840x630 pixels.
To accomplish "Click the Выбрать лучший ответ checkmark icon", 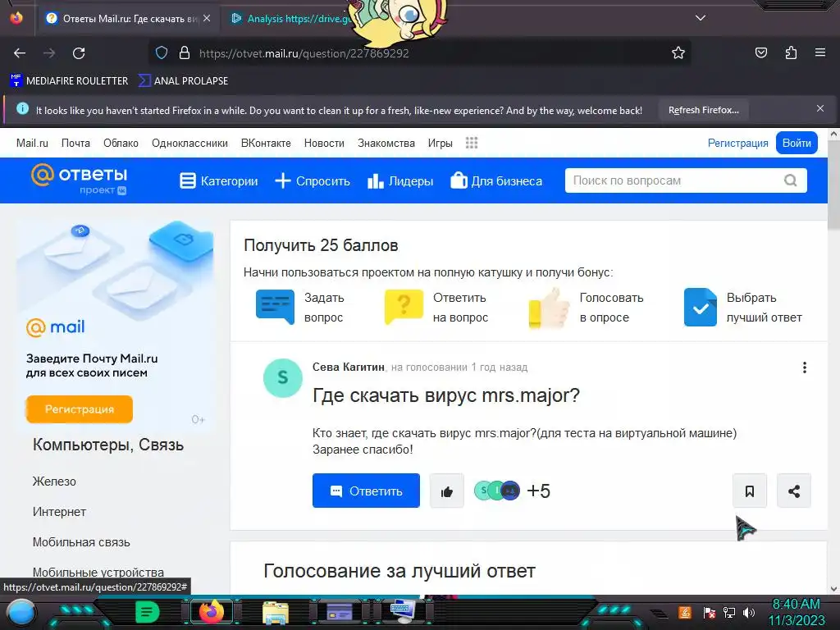I will (701, 307).
